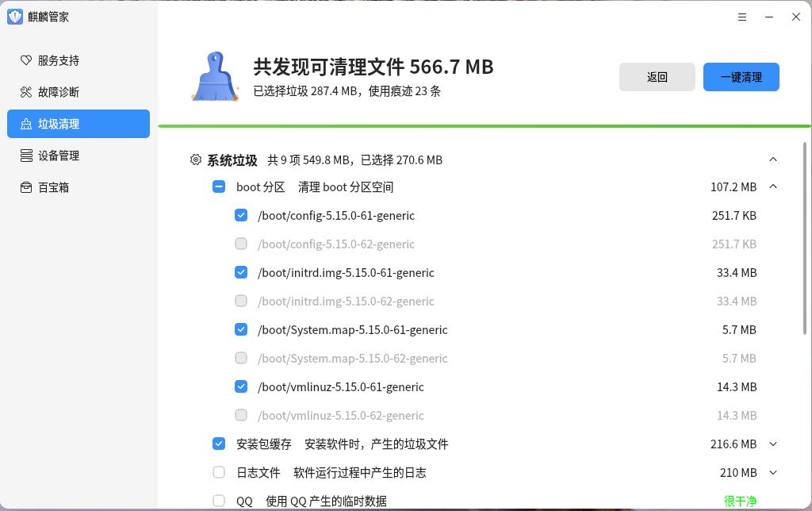Screen dimensions: 812x511
Task: Click the server icon beside 设备管理
Action: click(x=26, y=156)
